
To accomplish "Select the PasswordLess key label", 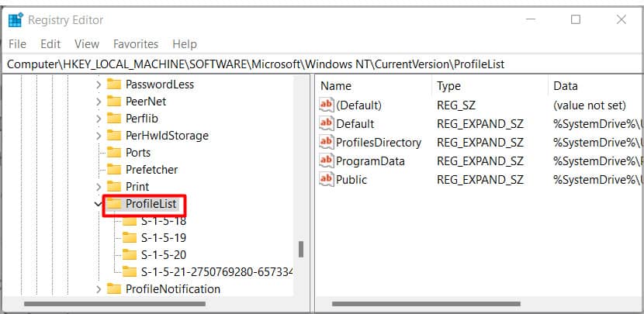I will point(160,85).
